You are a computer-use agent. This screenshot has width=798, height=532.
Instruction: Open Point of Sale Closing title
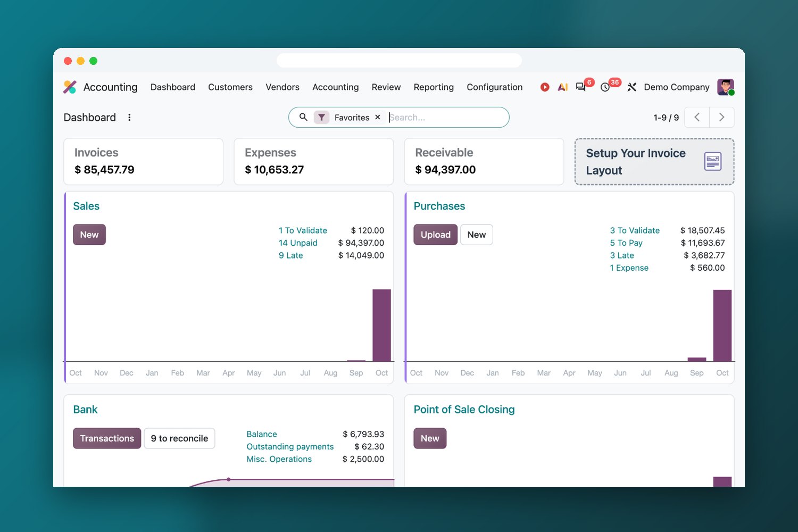(x=464, y=410)
